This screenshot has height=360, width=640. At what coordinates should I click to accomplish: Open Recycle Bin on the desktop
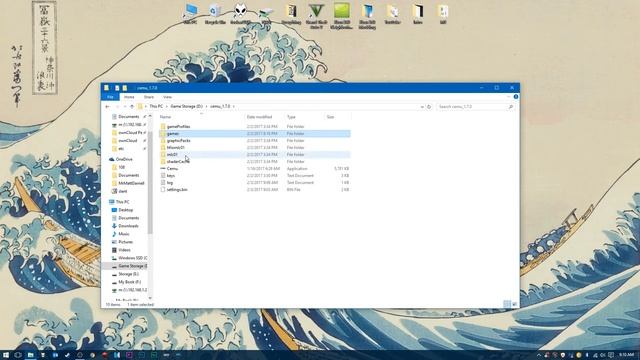215,14
